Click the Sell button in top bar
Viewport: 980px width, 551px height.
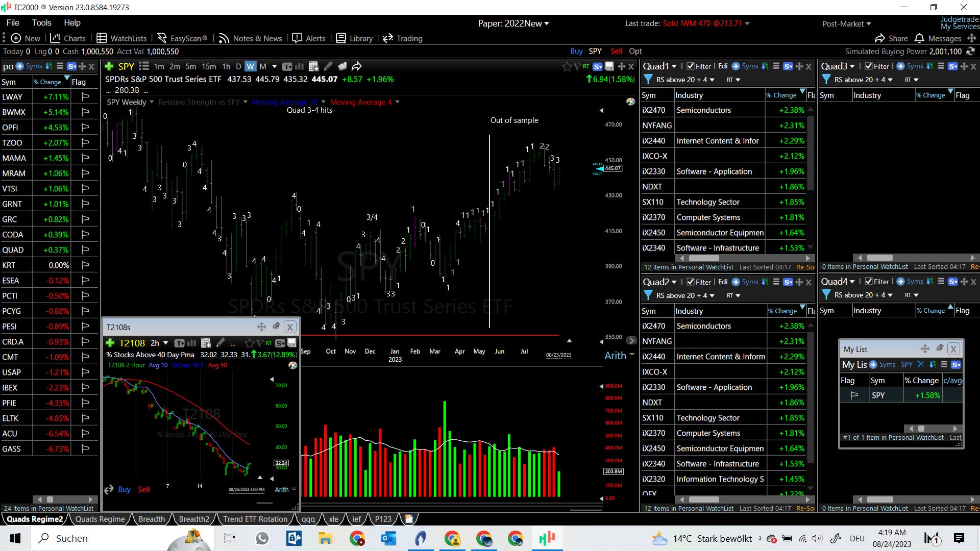[x=617, y=51]
